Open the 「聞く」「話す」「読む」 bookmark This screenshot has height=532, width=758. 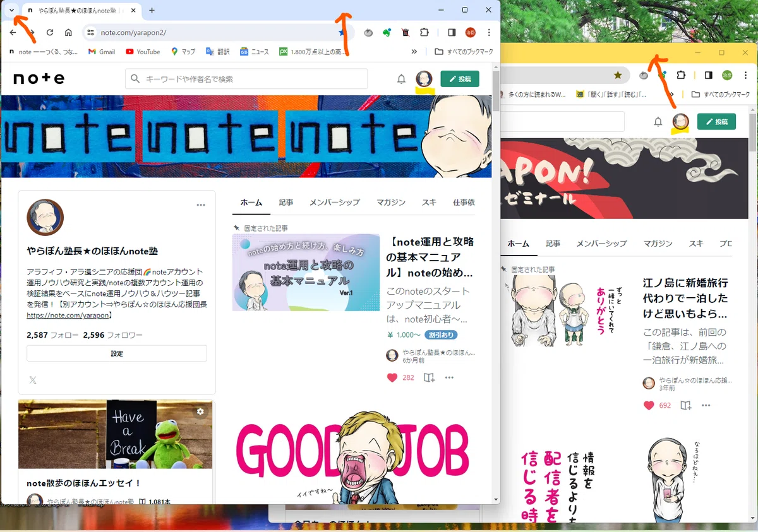coord(611,95)
